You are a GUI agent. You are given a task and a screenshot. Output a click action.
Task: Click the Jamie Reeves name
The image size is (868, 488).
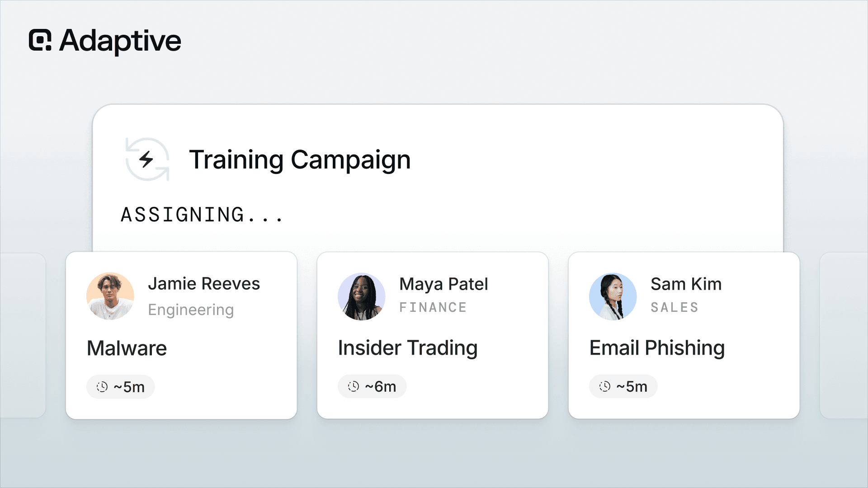click(204, 283)
